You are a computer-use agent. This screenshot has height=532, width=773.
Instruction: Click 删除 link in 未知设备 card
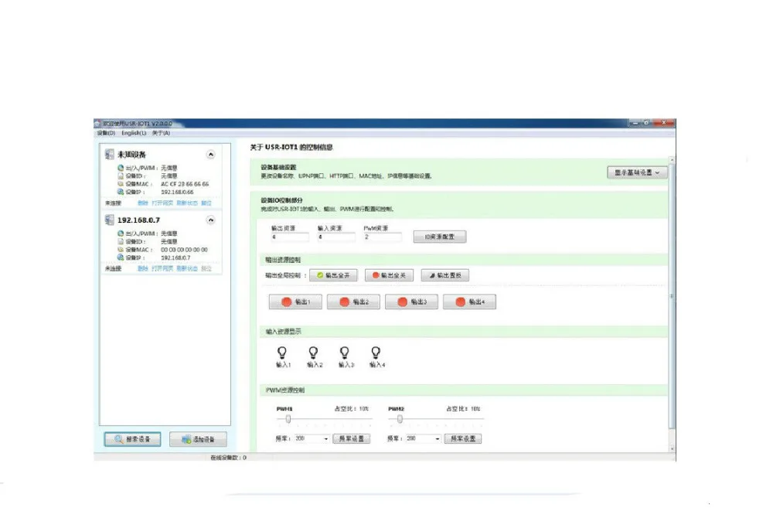[x=143, y=203]
